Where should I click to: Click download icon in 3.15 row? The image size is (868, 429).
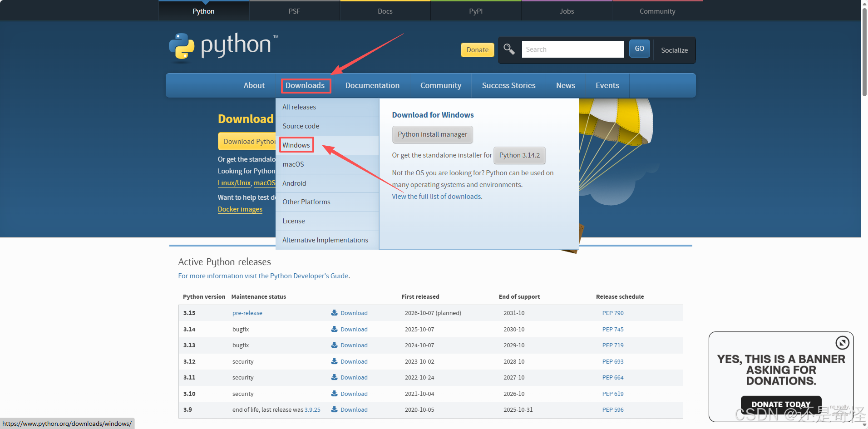pos(334,313)
